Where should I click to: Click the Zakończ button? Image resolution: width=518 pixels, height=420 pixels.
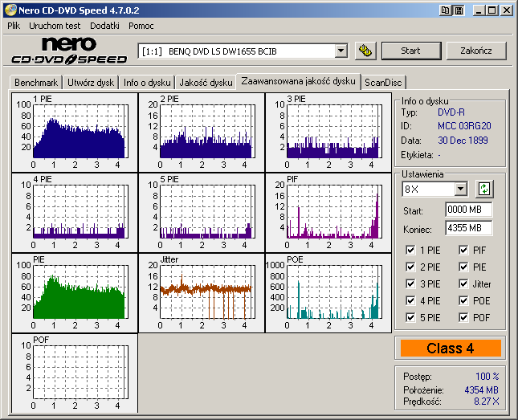coord(476,51)
